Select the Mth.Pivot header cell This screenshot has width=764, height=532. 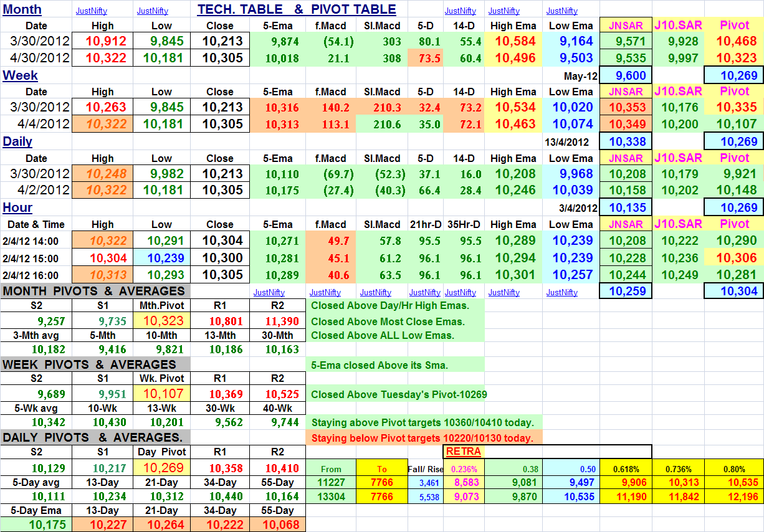point(161,306)
